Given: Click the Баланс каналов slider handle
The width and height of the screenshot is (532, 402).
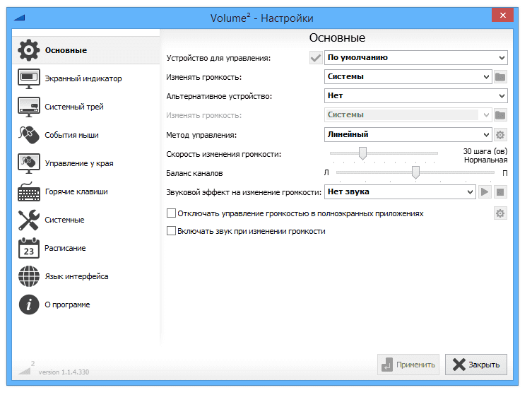Looking at the screenshot, I should 415,172.
